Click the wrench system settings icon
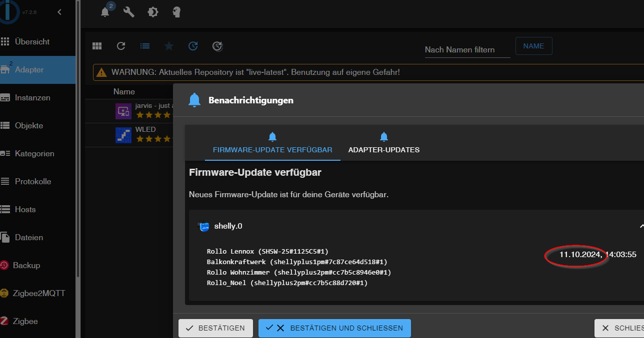 point(129,12)
